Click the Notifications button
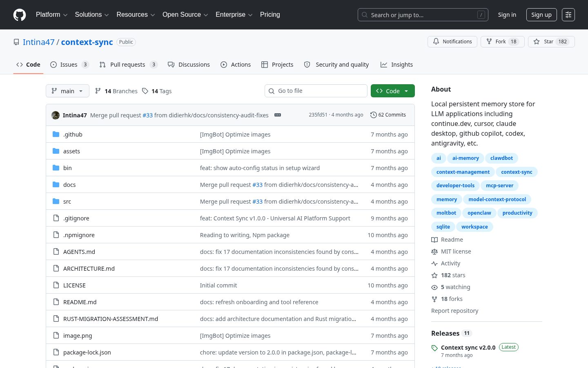The height and width of the screenshot is (368, 588). (x=452, y=42)
